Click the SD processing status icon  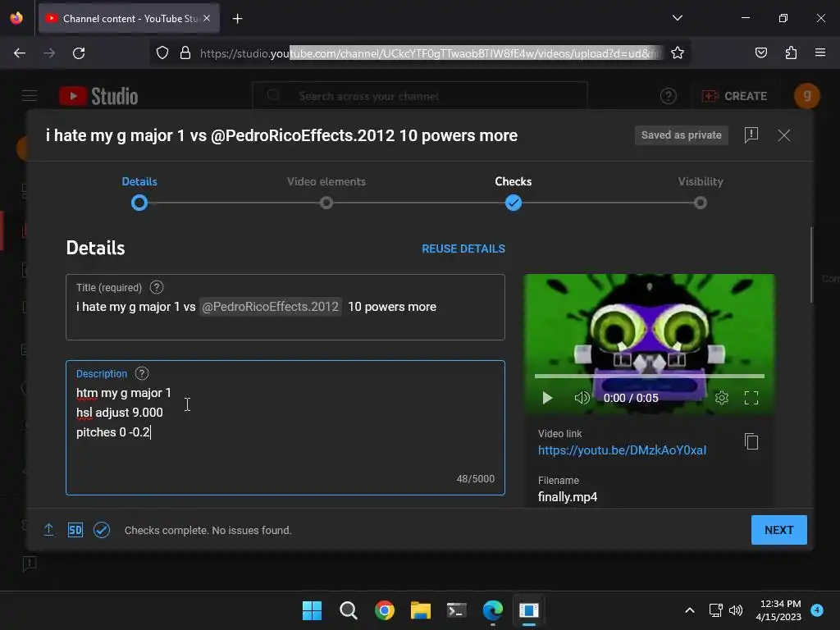pos(75,530)
